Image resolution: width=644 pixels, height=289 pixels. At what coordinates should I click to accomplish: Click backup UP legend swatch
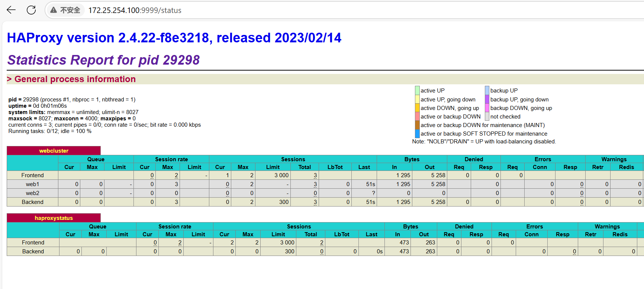[x=487, y=90]
